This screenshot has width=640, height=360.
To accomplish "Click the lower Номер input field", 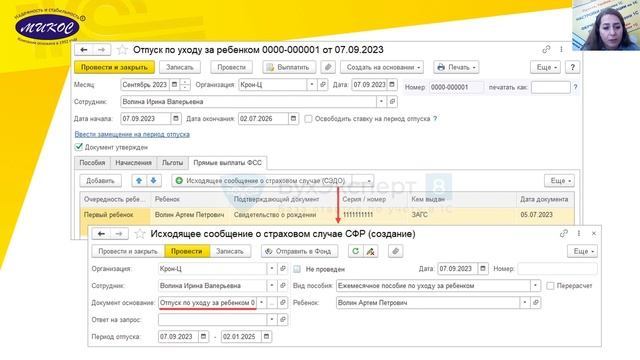I will (x=558, y=269).
